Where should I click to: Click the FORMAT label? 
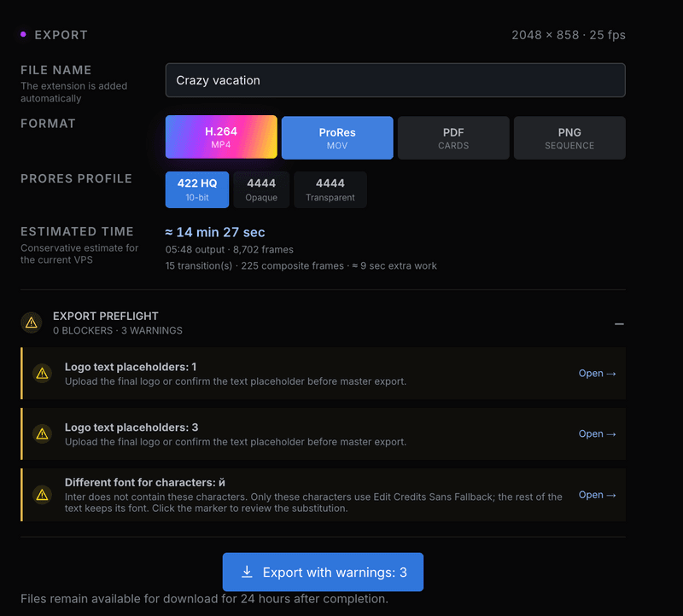pos(48,124)
